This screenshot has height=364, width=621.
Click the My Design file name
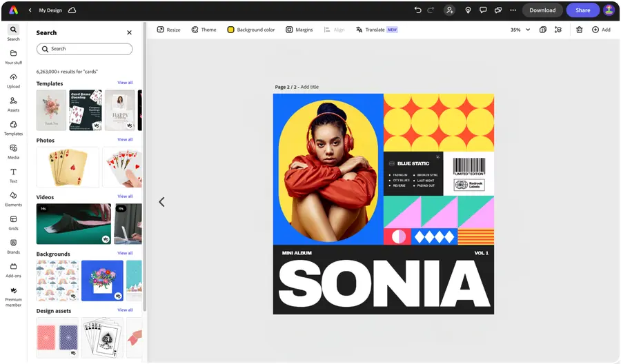coord(50,10)
